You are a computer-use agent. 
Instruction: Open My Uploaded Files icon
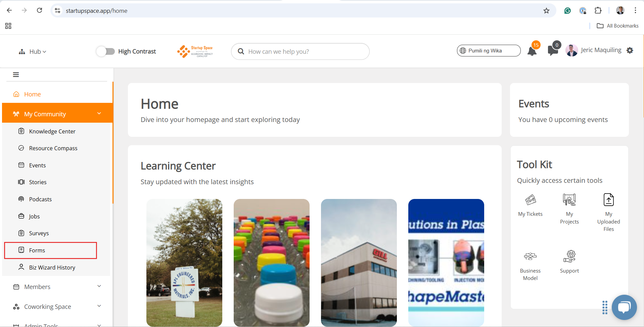(608, 200)
